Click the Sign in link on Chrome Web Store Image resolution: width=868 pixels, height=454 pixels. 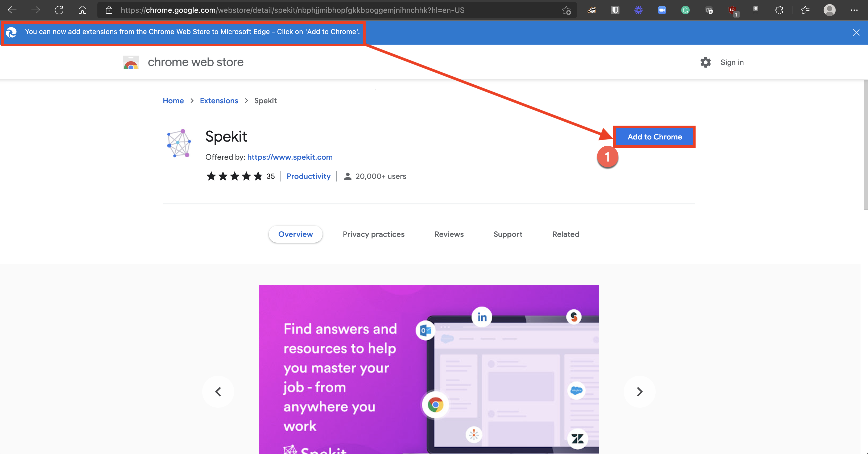pyautogui.click(x=732, y=62)
